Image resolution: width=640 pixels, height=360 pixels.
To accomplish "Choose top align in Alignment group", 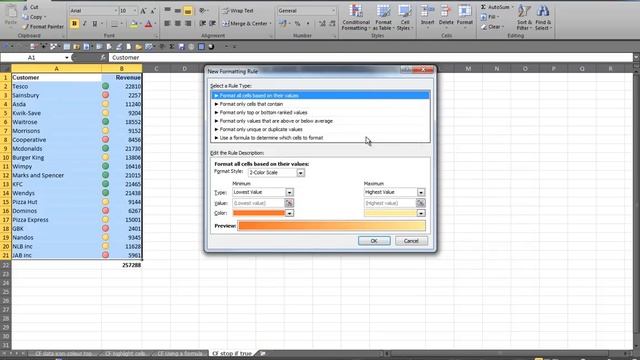I will click(x=167, y=11).
